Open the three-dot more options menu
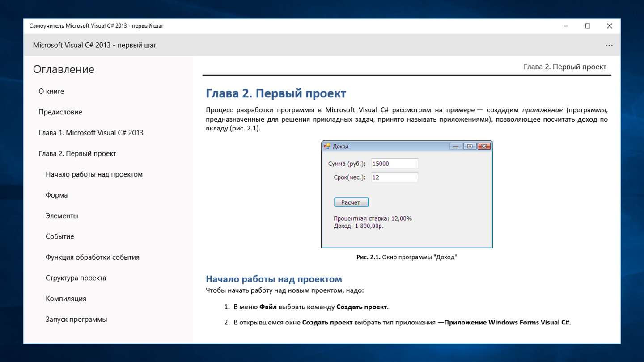Image resolution: width=644 pixels, height=362 pixels. point(609,45)
